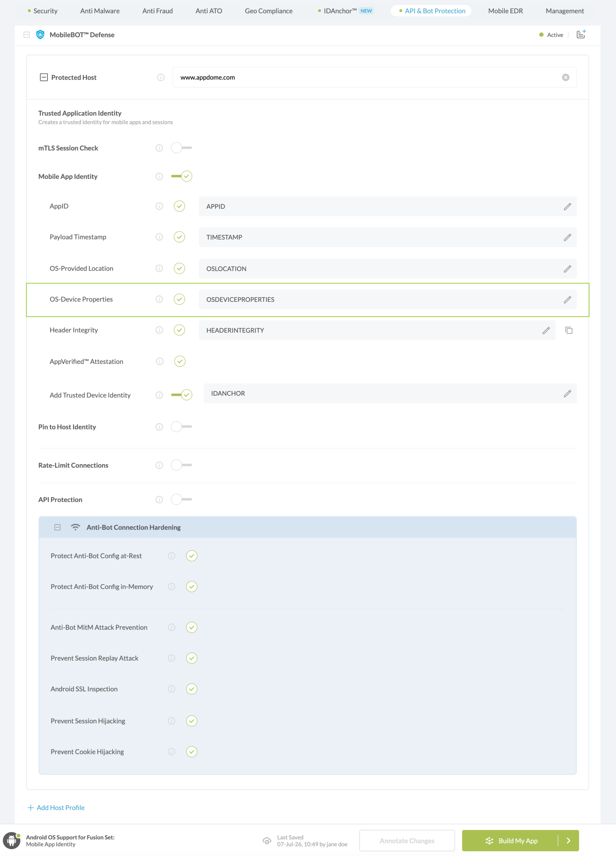Show info for OS-Provided Location
Screen dimensions: 616x856
point(159,268)
